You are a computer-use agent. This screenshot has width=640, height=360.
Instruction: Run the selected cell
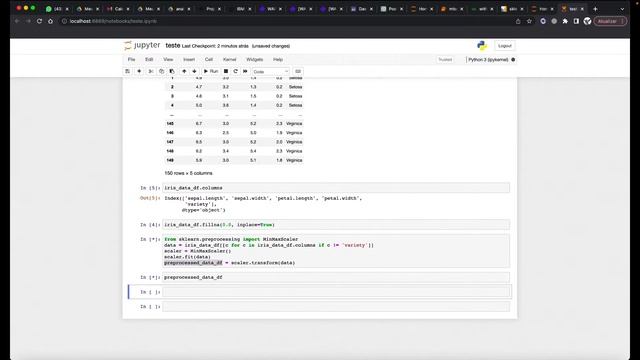point(211,71)
